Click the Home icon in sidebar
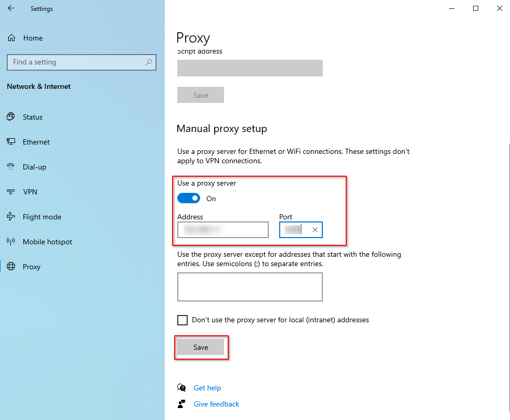This screenshot has height=420, width=510. coord(10,37)
